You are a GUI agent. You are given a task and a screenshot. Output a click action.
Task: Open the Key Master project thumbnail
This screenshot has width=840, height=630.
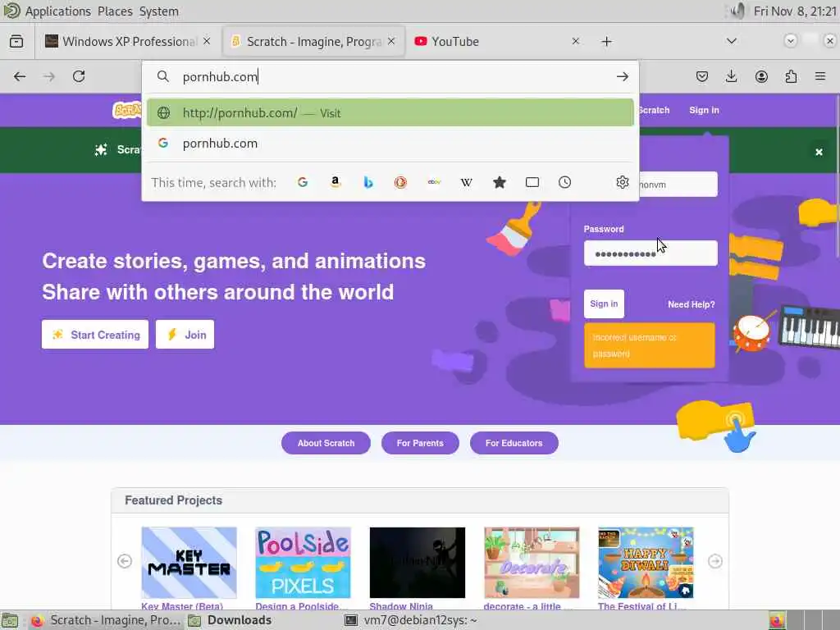tap(189, 563)
